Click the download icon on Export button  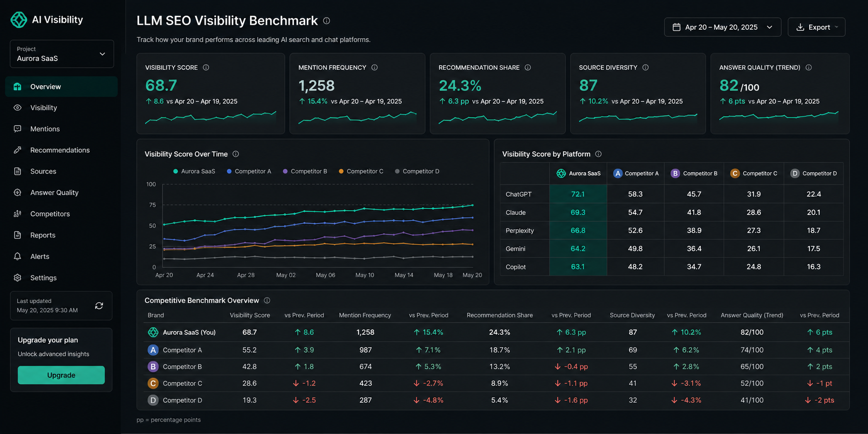pyautogui.click(x=800, y=27)
